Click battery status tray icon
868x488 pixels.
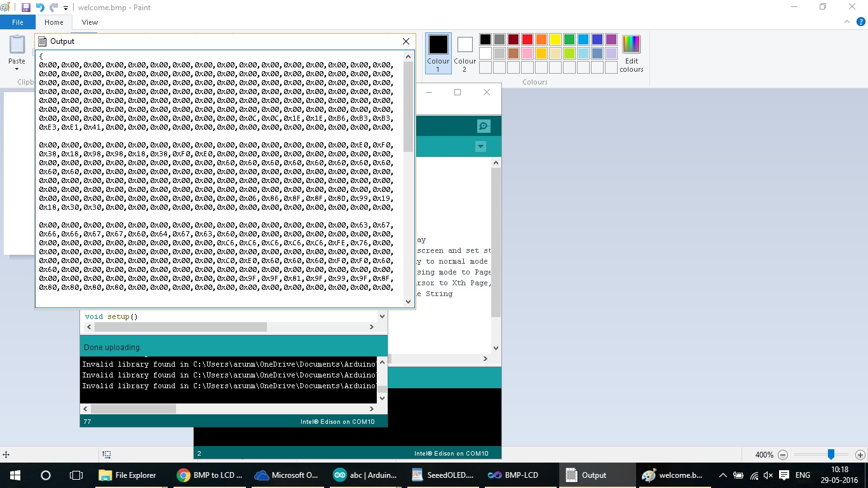point(738,475)
